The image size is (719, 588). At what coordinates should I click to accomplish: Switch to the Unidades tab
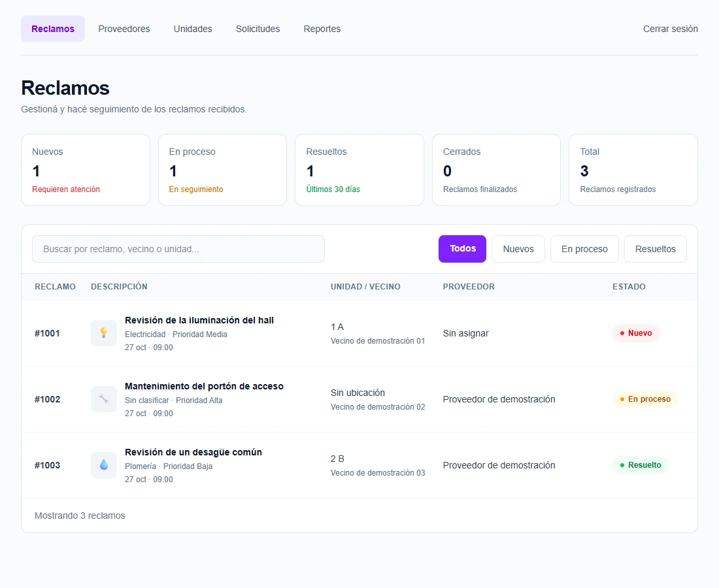pos(193,29)
